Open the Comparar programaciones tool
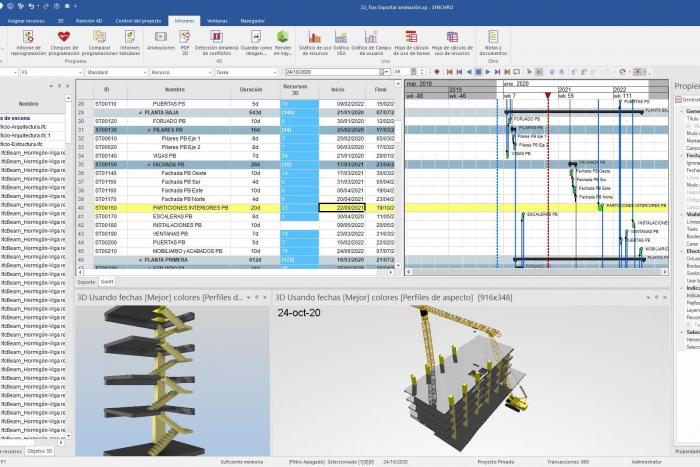This screenshot has width=700, height=467. pyautogui.click(x=99, y=42)
